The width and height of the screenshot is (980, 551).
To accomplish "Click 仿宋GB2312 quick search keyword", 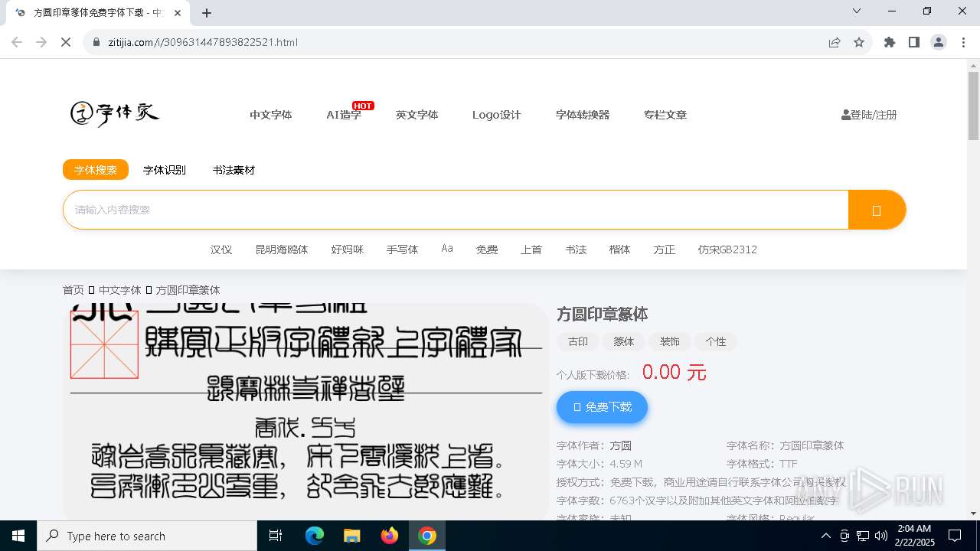I will pyautogui.click(x=727, y=249).
